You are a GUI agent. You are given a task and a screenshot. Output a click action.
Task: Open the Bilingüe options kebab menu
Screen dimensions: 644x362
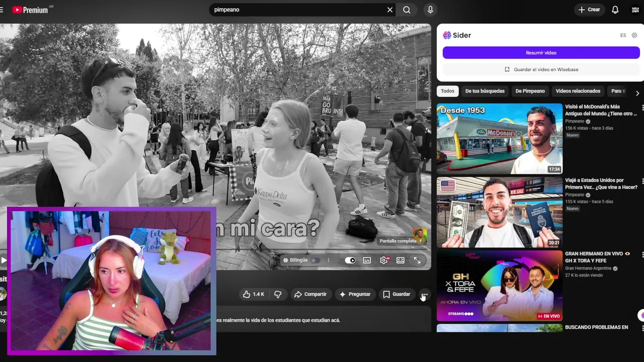[x=329, y=260]
